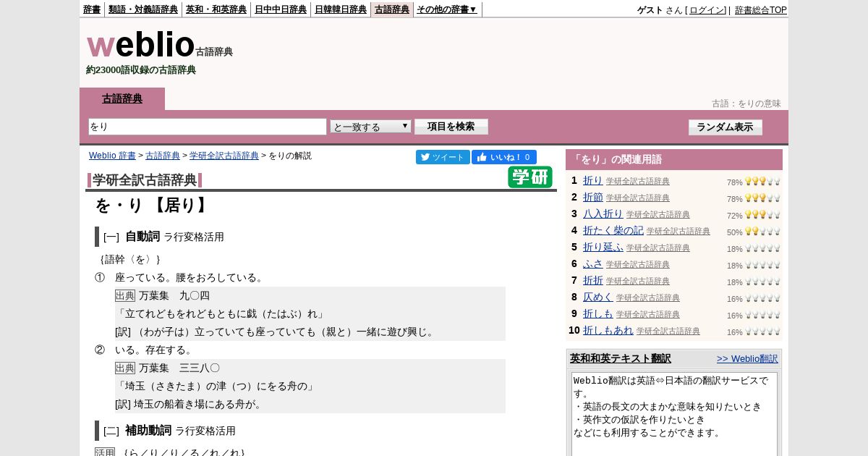Go to 辞書総合TOP link
Screen dimensions: 868x456
click(x=761, y=10)
